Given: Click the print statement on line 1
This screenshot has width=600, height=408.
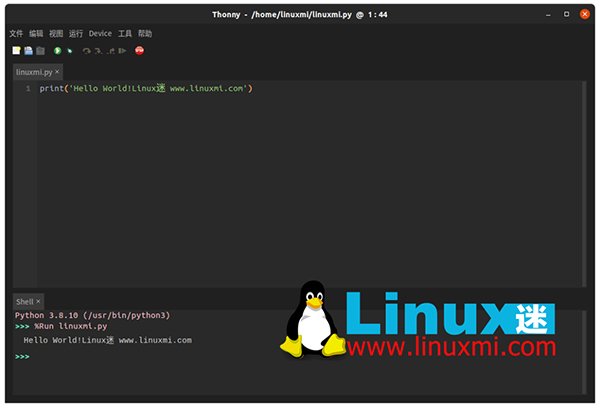Looking at the screenshot, I should click(x=146, y=88).
